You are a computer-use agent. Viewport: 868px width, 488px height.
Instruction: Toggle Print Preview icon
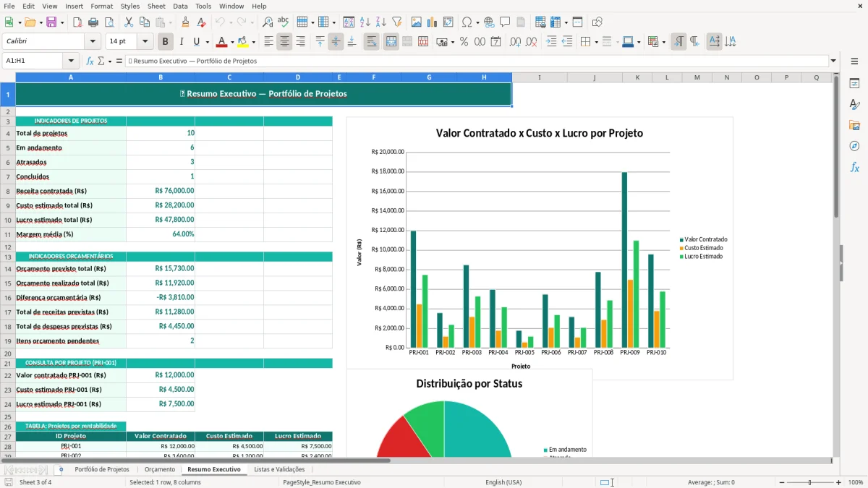pos(109,22)
